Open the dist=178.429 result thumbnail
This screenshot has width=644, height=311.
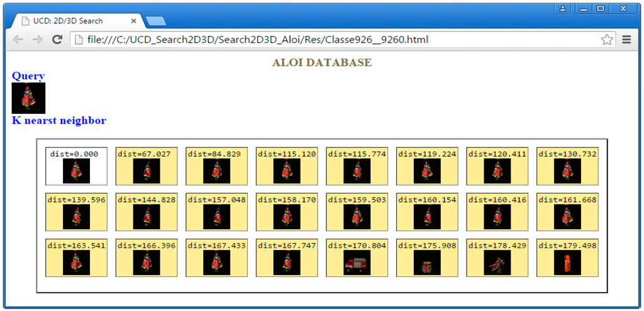[497, 263]
